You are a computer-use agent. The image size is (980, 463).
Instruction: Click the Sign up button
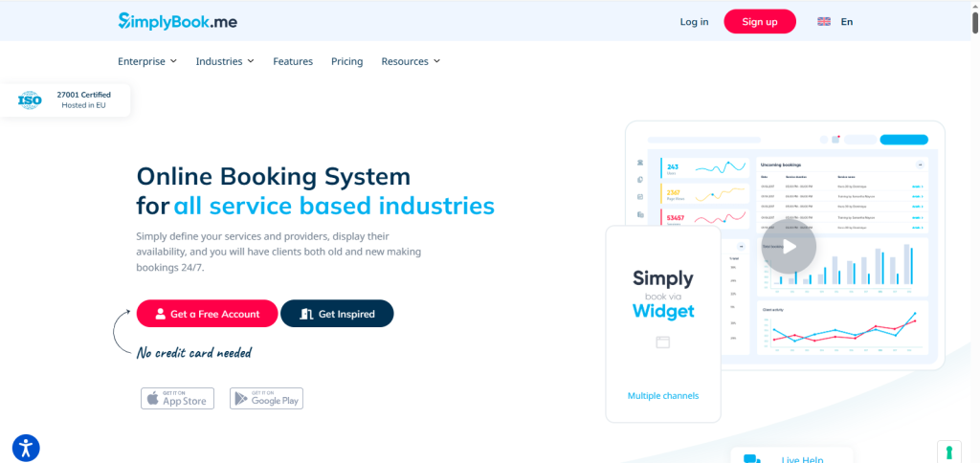tap(759, 22)
